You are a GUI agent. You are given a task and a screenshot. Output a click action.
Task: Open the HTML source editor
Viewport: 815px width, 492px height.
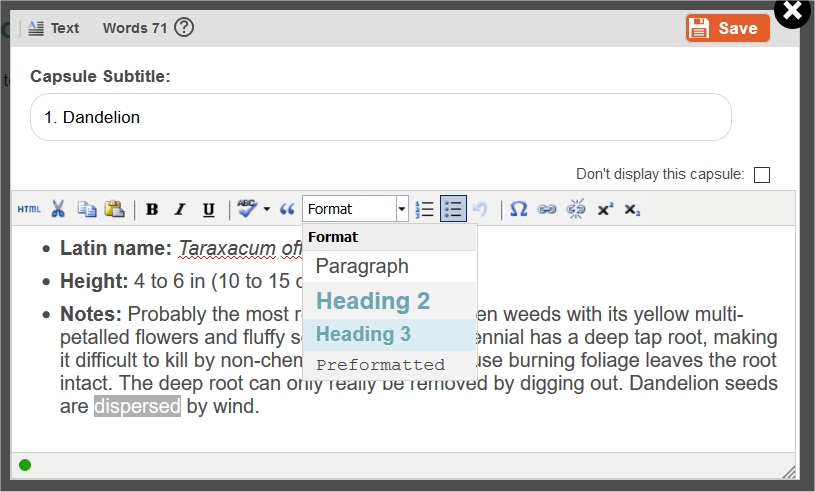click(29, 209)
